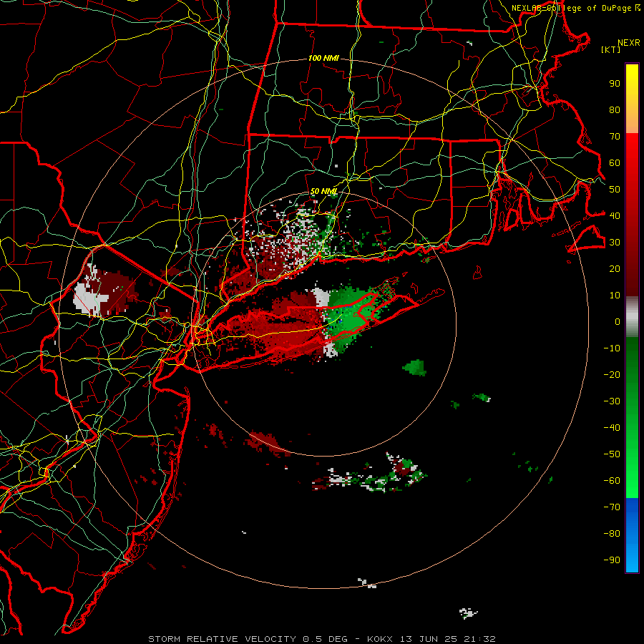Click the 100 NMI range ring label

pyautogui.click(x=323, y=59)
